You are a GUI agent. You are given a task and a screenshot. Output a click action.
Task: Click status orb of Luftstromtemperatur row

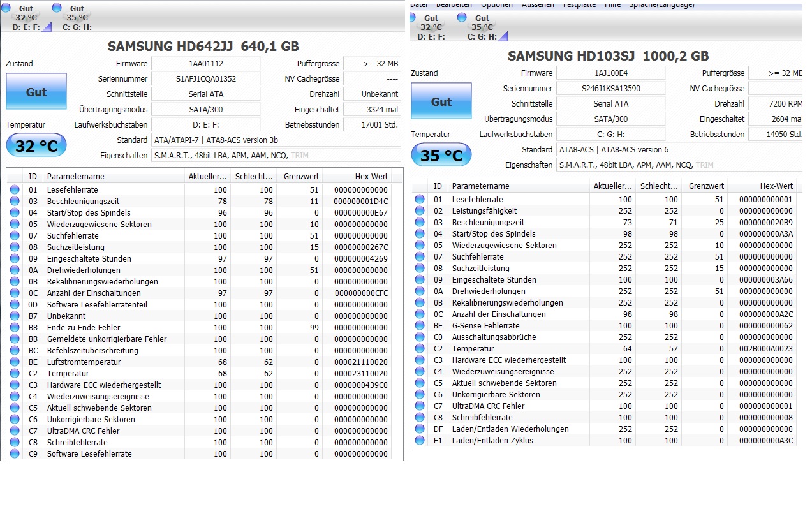(x=15, y=362)
